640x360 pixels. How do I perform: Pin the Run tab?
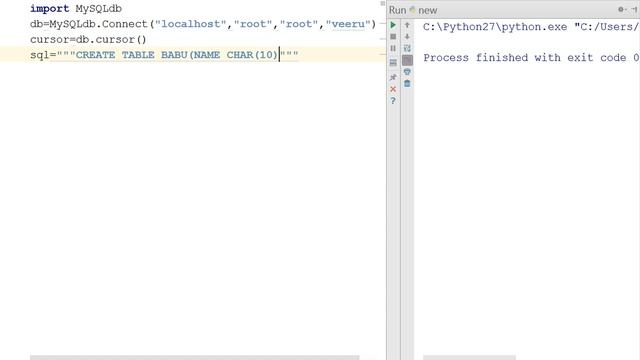(x=393, y=77)
